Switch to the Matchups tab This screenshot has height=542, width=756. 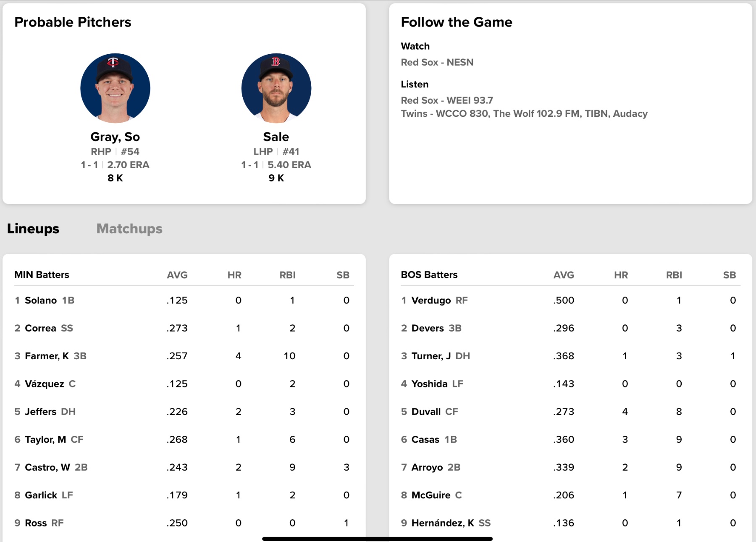129,229
